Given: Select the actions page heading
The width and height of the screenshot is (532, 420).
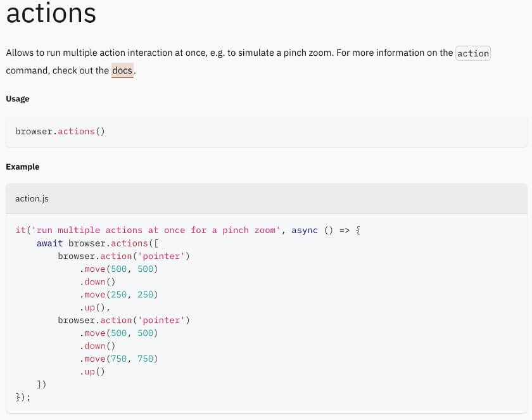Looking at the screenshot, I should pos(51,13).
